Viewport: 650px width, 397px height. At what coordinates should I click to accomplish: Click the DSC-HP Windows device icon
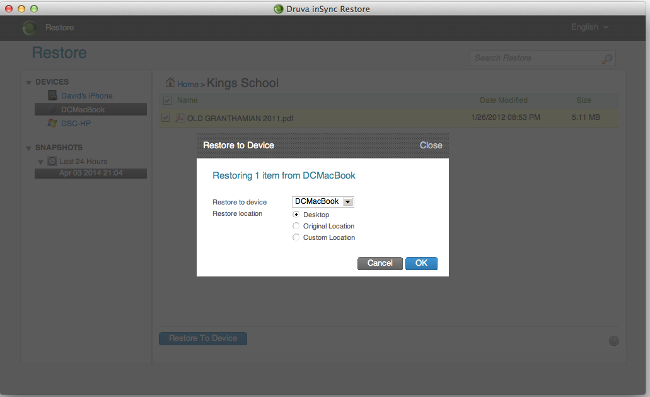(52, 123)
